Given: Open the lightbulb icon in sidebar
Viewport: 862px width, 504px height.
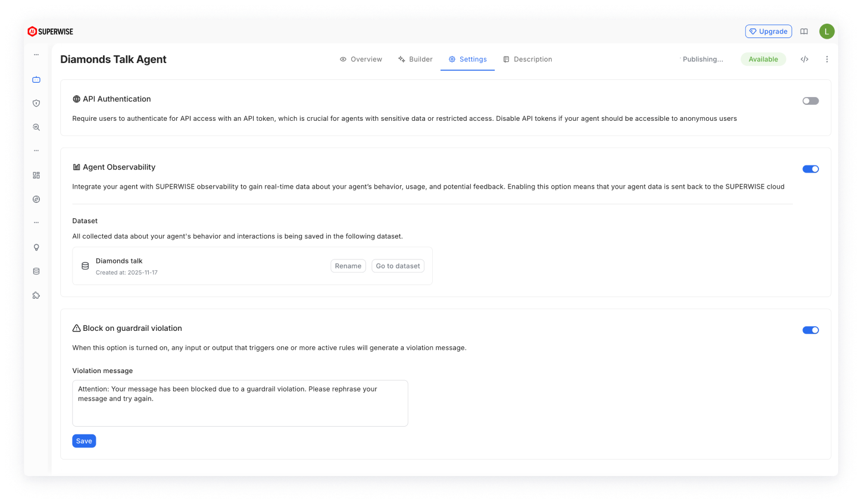Looking at the screenshot, I should (36, 247).
